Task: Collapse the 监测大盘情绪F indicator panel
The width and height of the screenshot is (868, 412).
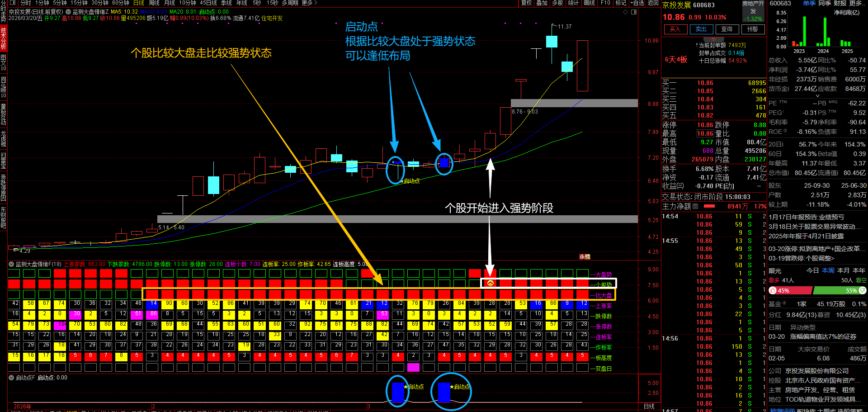Action: pyautogui.click(x=11, y=264)
